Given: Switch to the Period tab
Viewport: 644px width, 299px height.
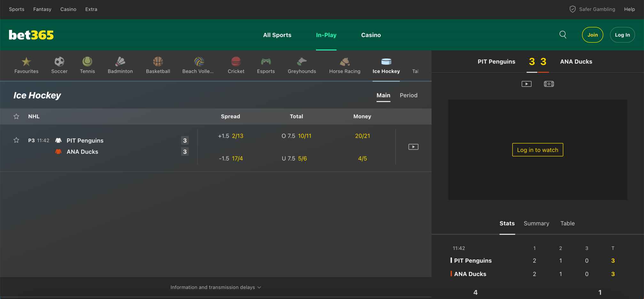Looking at the screenshot, I should tap(408, 95).
